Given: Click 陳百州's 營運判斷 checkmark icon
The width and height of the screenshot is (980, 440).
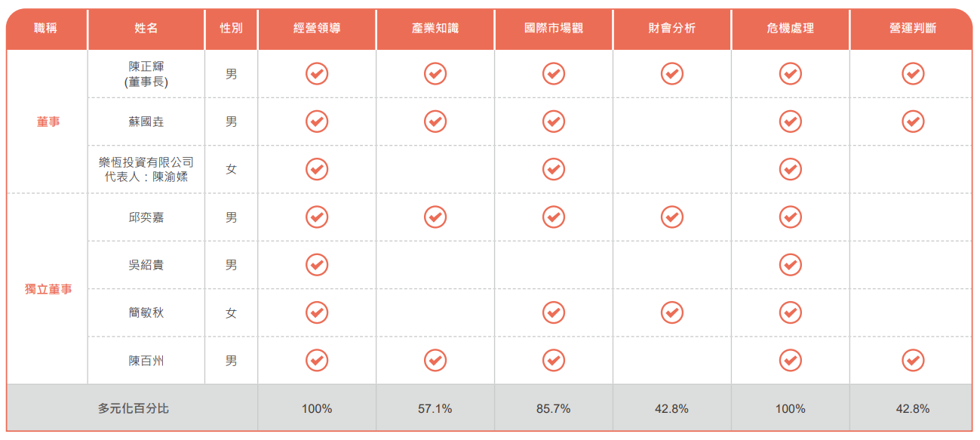Looking at the screenshot, I should [913, 361].
